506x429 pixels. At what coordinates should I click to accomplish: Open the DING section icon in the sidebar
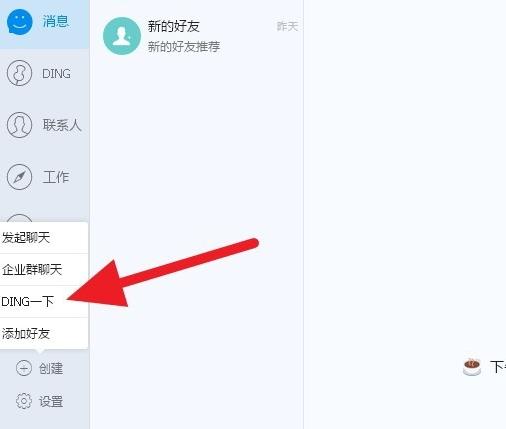pos(19,73)
